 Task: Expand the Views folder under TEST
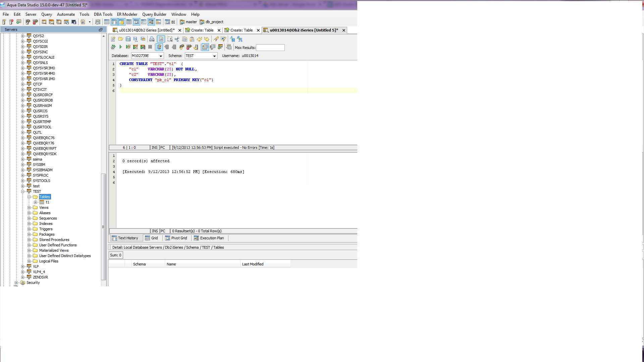pos(29,207)
